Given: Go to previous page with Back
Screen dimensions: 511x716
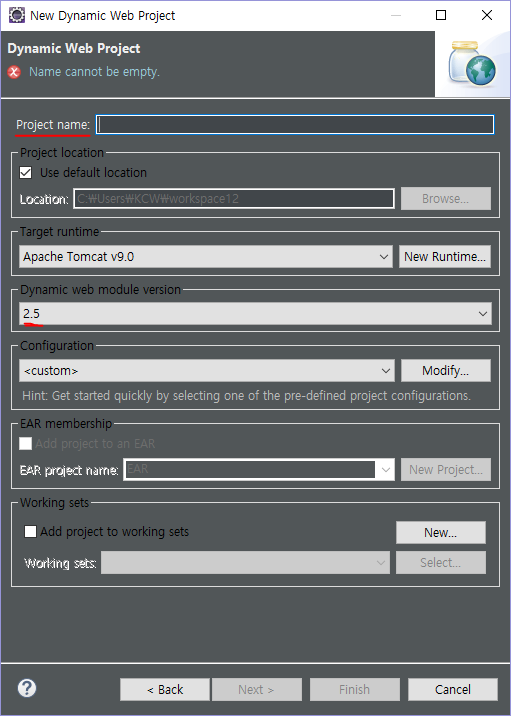Looking at the screenshot, I should click(x=165, y=690).
